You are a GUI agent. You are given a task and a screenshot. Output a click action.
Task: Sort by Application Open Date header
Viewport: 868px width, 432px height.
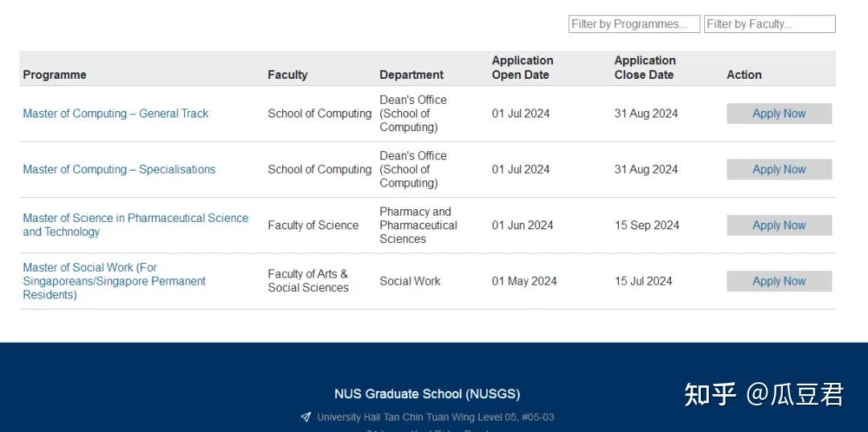tap(522, 68)
